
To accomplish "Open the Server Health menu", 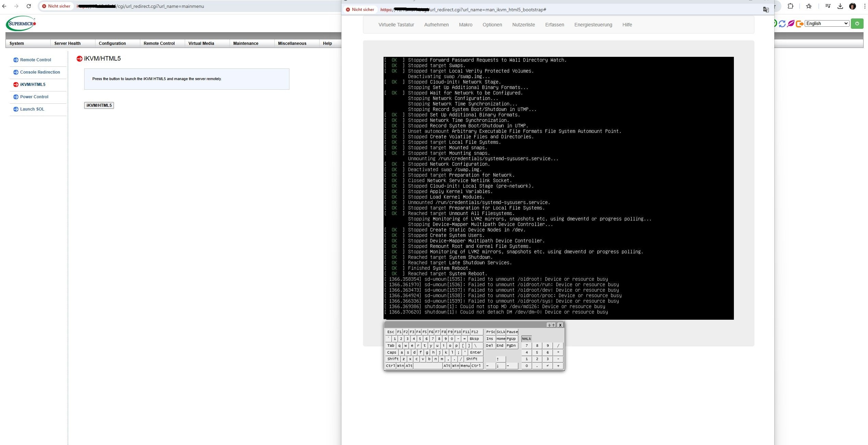I will tap(67, 43).
